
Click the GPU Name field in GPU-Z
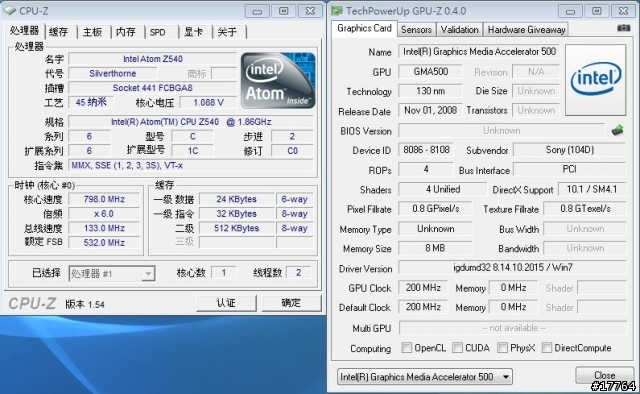pyautogui.click(x=479, y=51)
